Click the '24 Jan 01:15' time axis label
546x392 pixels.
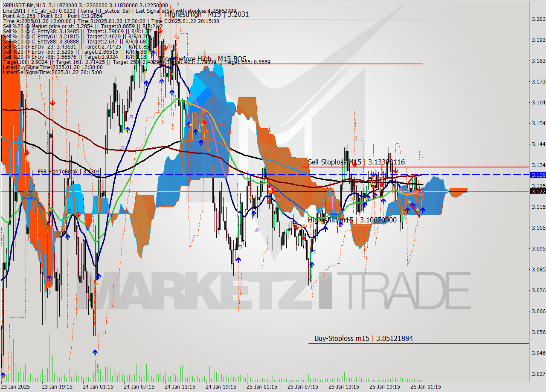(x=98, y=387)
